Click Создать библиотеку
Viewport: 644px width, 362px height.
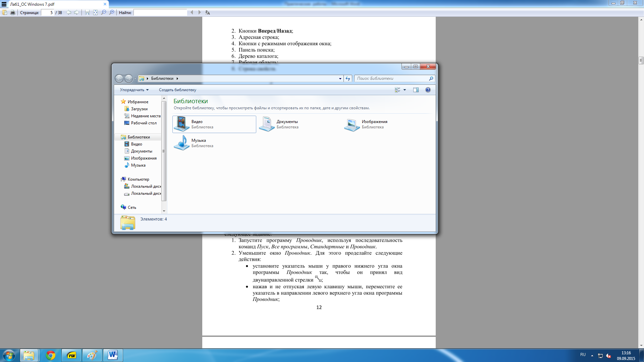(177, 90)
